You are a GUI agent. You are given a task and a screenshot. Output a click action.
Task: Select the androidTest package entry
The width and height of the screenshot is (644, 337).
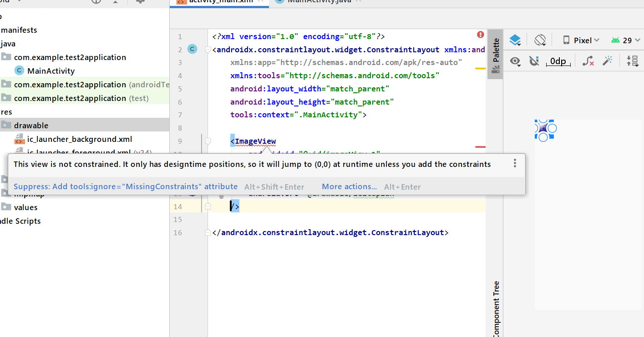(85, 85)
